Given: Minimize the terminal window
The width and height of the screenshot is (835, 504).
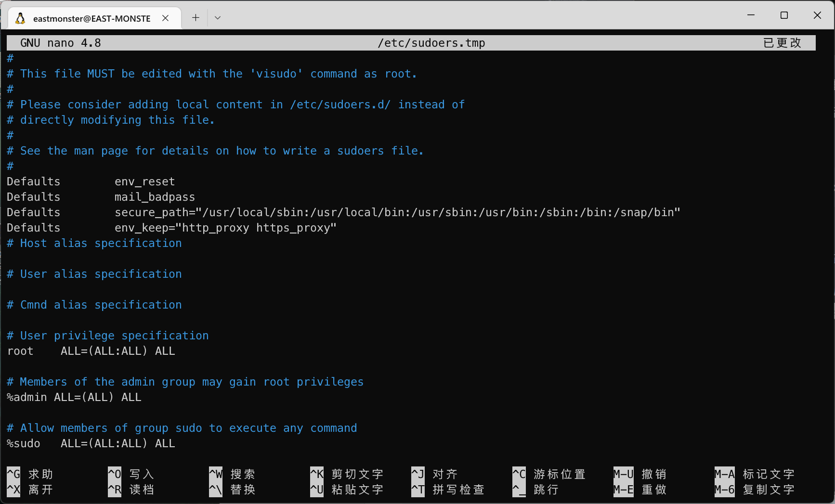Looking at the screenshot, I should [x=751, y=15].
